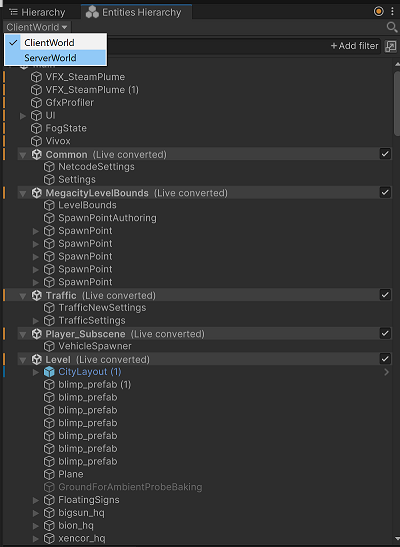Click the GfxProfiler entity cube icon
Image resolution: width=400 pixels, height=547 pixels.
[x=37, y=103]
